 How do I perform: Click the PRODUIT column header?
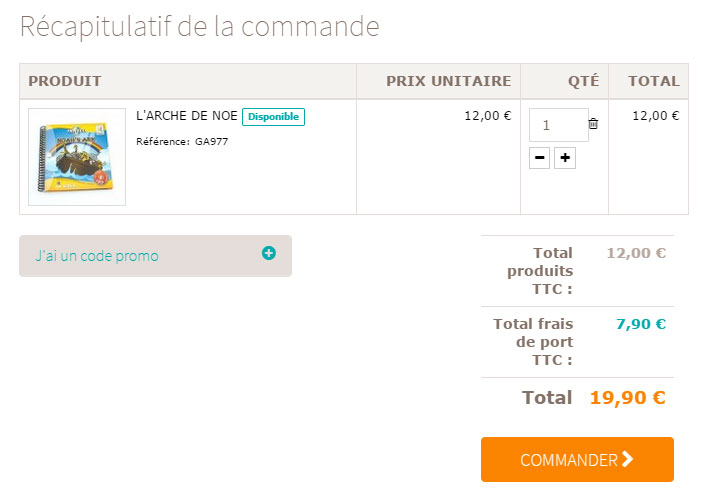(65, 81)
